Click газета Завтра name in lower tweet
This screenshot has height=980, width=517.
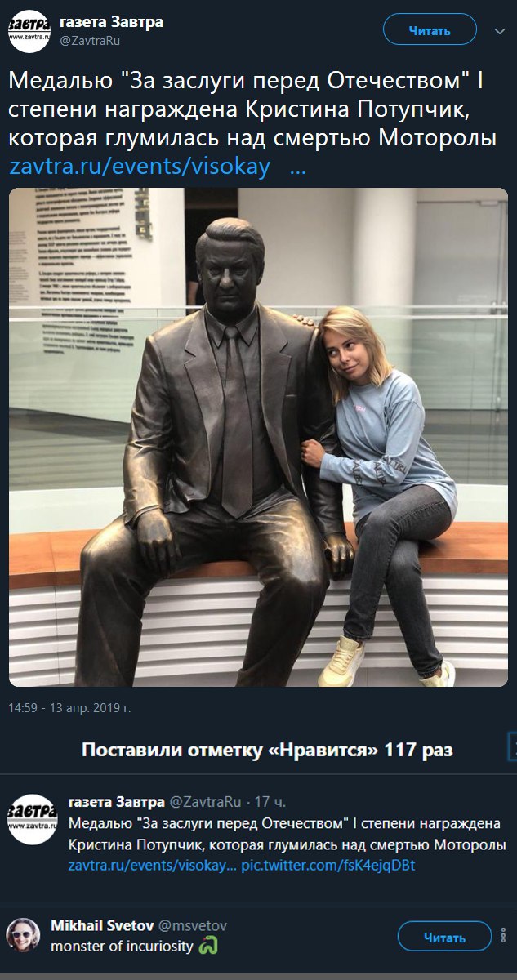(116, 801)
